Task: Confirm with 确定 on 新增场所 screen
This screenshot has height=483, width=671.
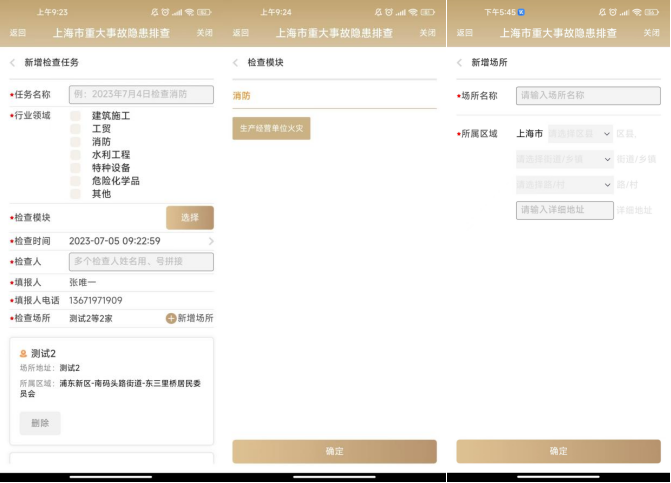Action: click(558, 451)
